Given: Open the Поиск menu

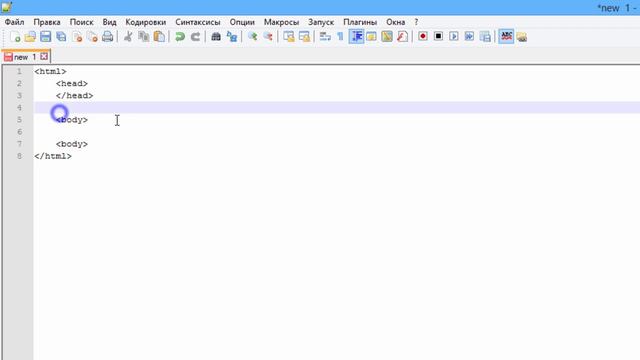Looking at the screenshot, I should click(81, 22).
